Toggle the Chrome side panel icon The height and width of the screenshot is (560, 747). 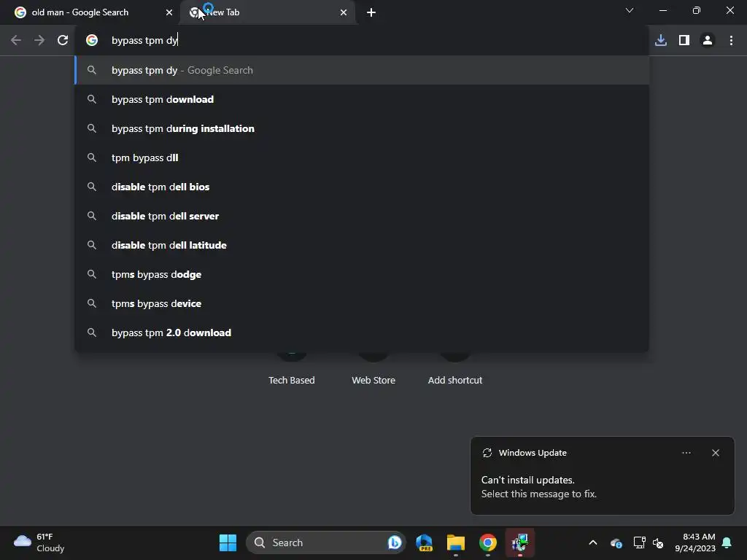(684, 40)
